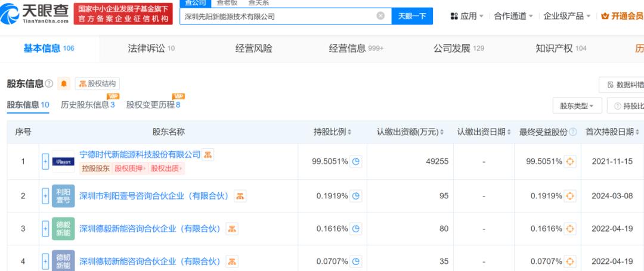Click the 2024-03-08 date cell

tap(612, 196)
